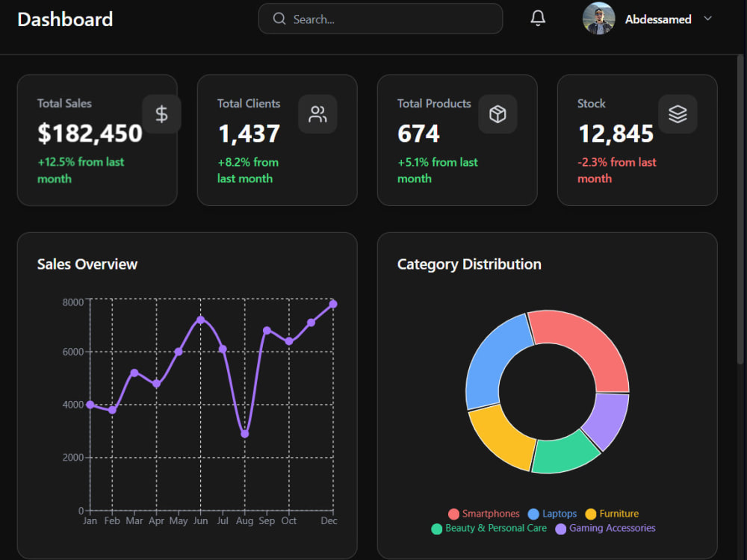
Task: Click the Category Distribution heading
Action: point(469,264)
